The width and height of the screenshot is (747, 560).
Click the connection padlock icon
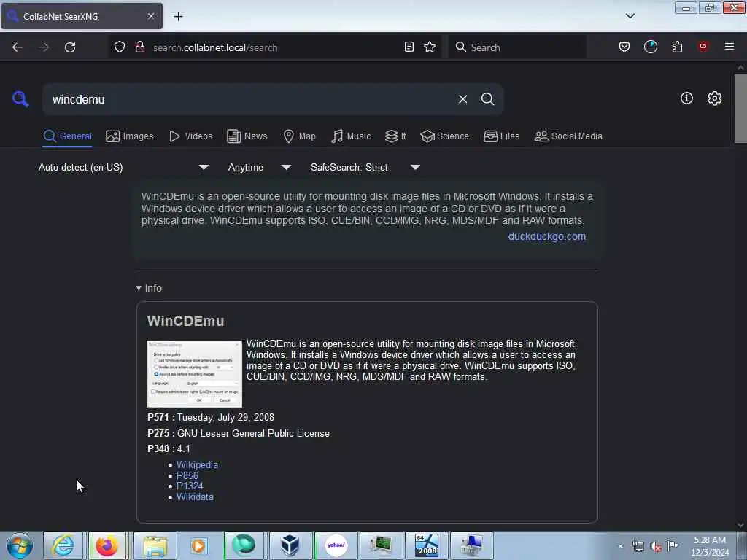pos(140,47)
